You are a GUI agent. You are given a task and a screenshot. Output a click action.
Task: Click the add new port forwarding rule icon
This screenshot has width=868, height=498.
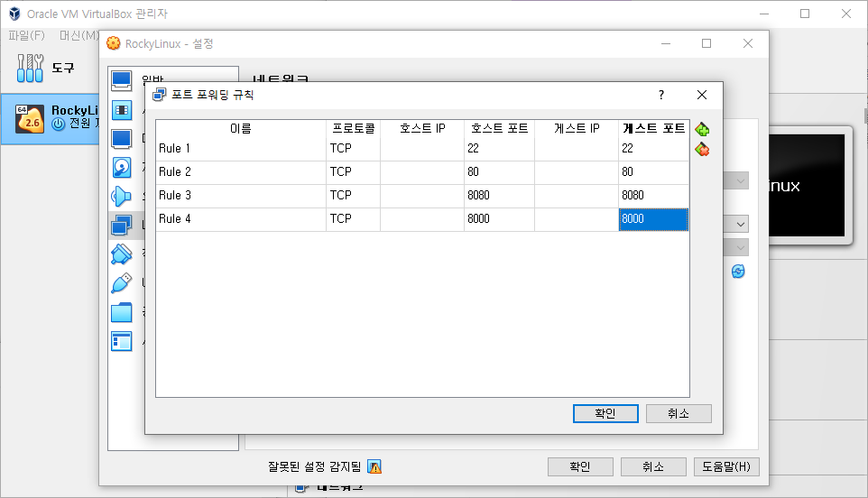[703, 130]
